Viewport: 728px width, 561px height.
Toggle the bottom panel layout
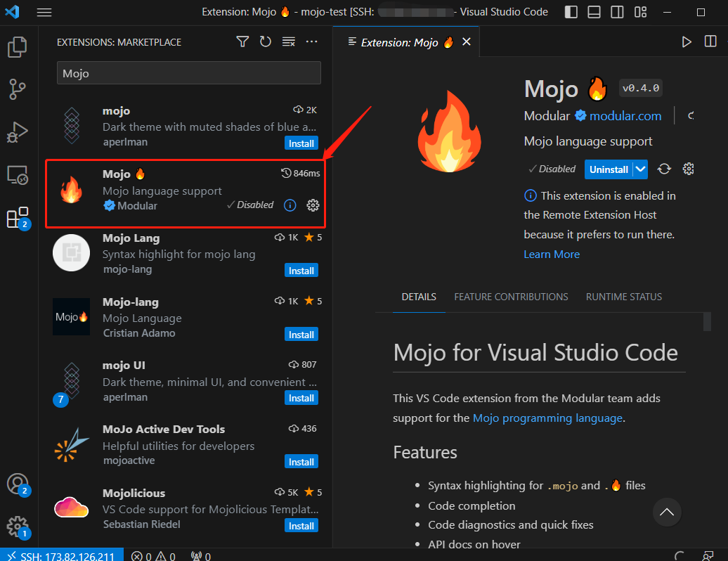(x=594, y=12)
